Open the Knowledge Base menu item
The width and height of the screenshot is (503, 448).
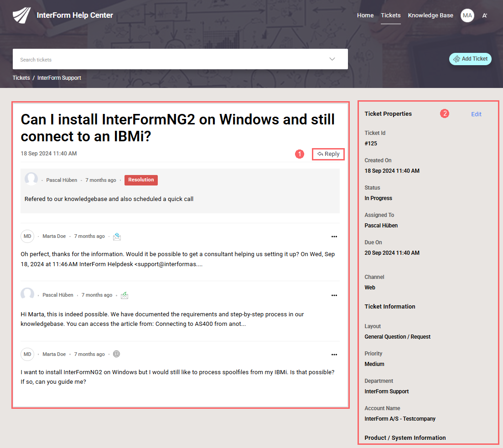[430, 15]
